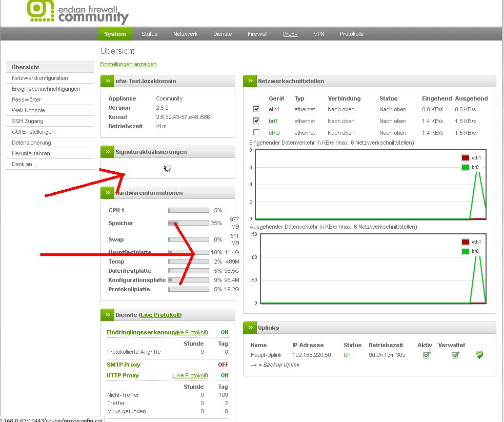Click the Protokollplatte usage bar
Viewport: 504px width, 422px height.
[x=189, y=289]
